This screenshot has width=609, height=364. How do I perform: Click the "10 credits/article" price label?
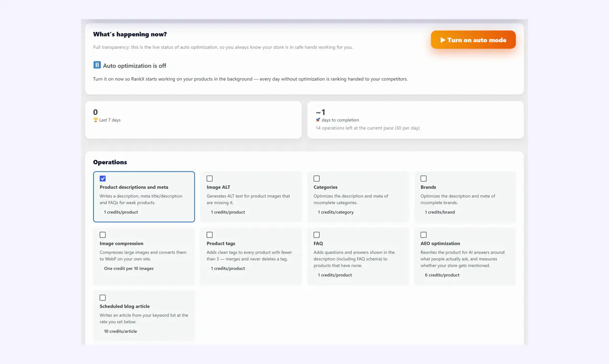pyautogui.click(x=120, y=331)
